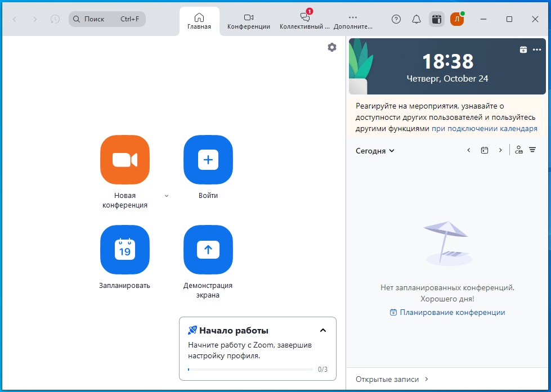Expand Новая конференция options arrow
The width and height of the screenshot is (551, 392).
(167, 196)
